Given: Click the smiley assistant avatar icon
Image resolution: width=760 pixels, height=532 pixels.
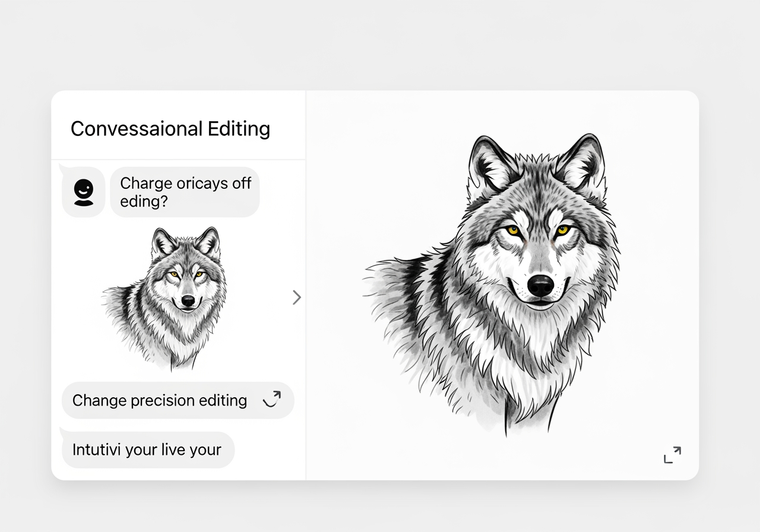Looking at the screenshot, I should [84, 192].
